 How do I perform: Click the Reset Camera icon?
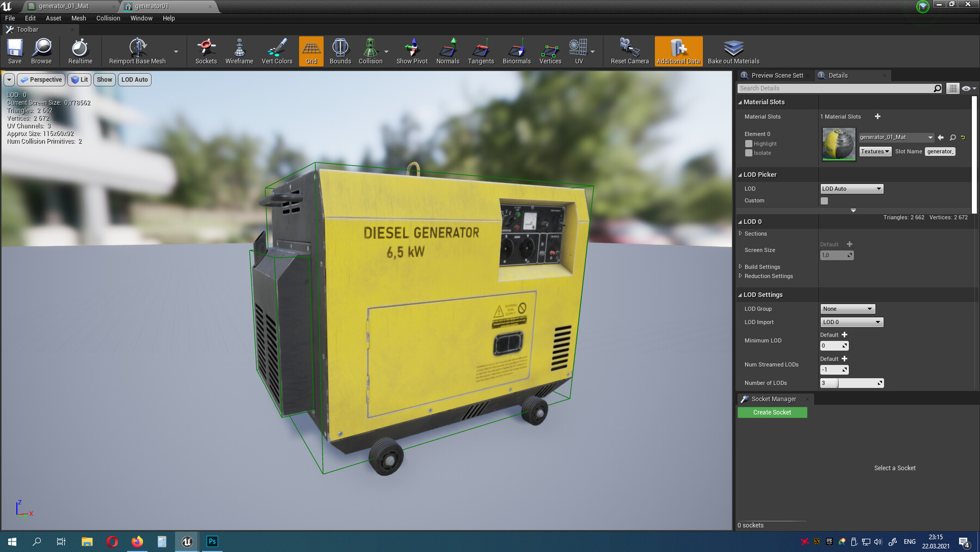click(x=629, y=51)
